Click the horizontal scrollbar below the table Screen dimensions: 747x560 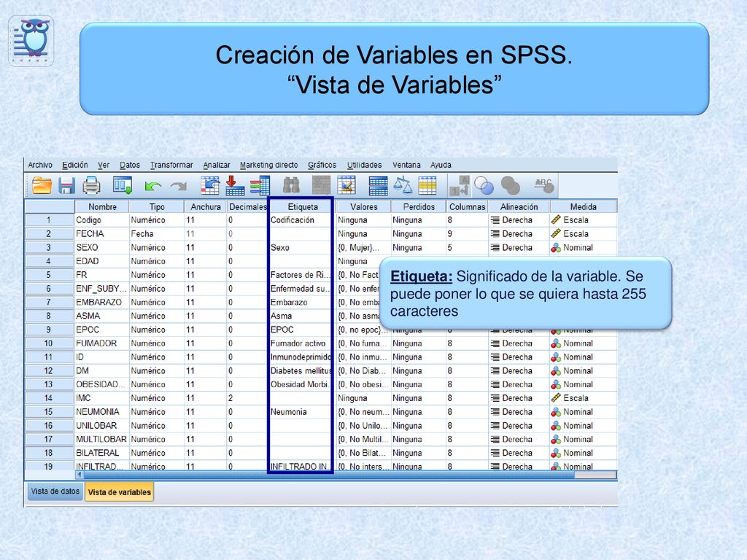pos(329,475)
